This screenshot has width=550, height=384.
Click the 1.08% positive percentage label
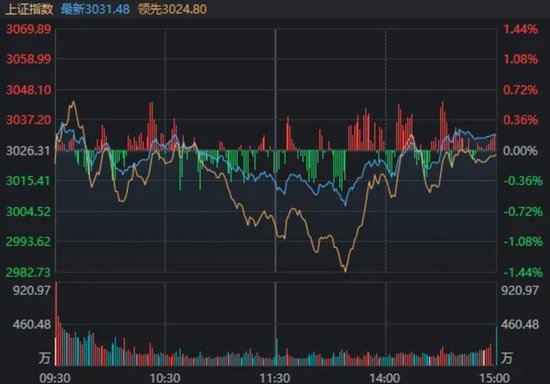(x=521, y=59)
